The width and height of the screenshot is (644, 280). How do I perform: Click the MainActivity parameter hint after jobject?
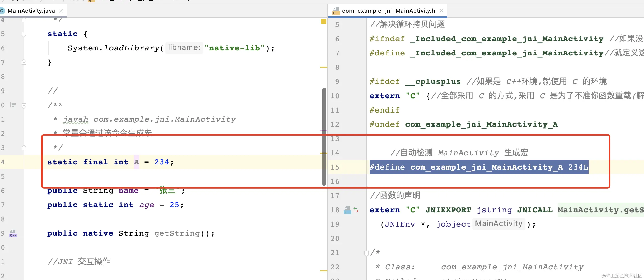[x=498, y=224]
